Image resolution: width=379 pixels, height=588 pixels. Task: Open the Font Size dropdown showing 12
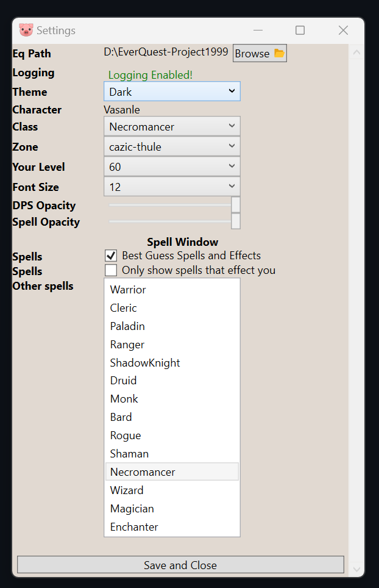point(172,187)
